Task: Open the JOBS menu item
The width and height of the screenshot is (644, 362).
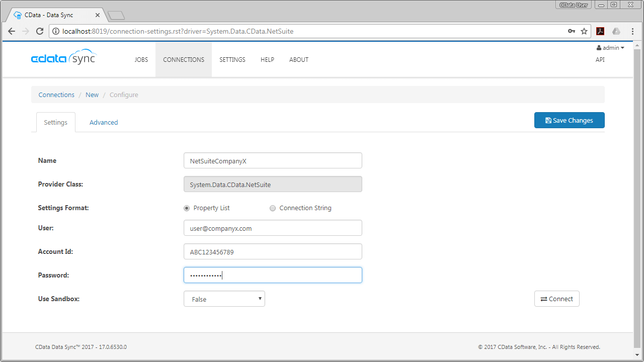Action: coord(141,60)
